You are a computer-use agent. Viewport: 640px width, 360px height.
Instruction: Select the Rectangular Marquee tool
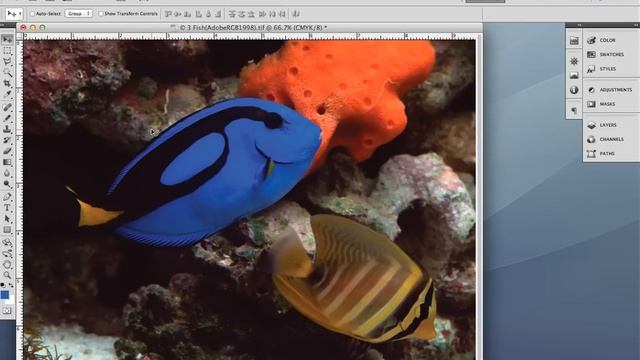tap(7, 51)
